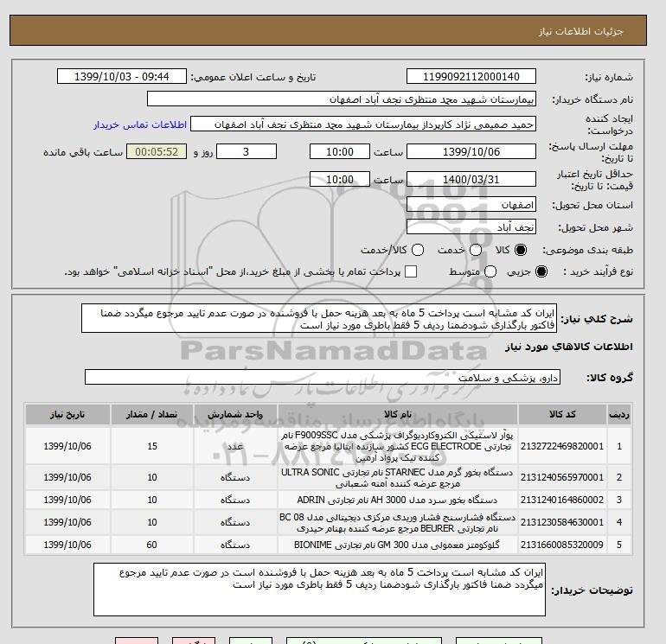Select the متوسط purchase type radio

click(490, 271)
